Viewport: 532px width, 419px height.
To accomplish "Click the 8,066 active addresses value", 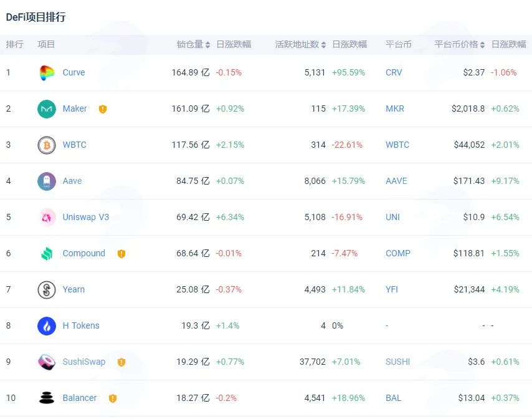I will click(x=315, y=181).
